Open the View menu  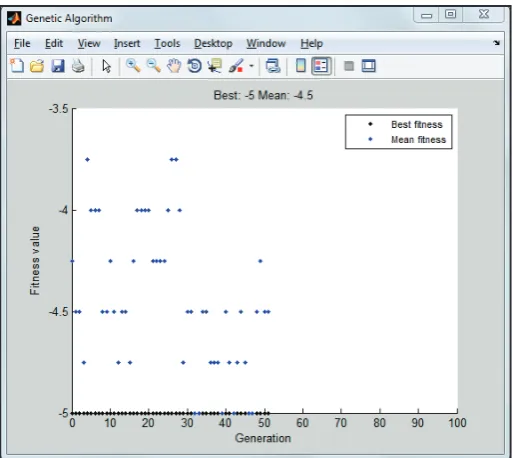click(89, 43)
